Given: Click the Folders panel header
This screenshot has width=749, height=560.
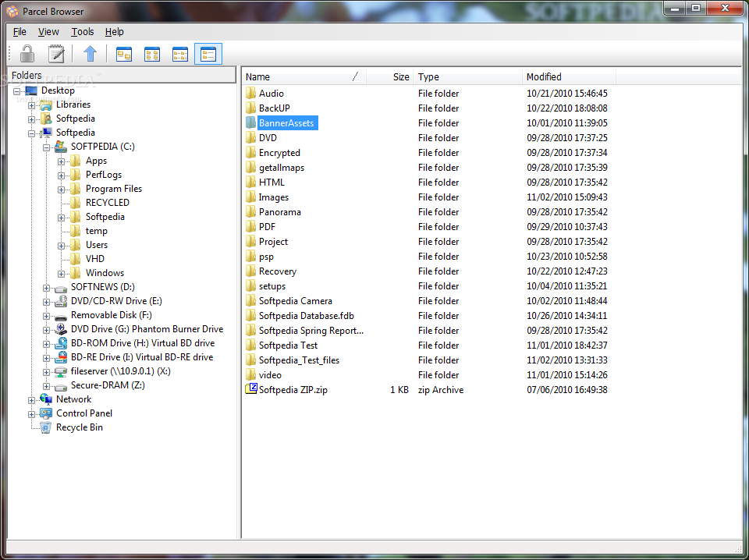Looking at the screenshot, I should pyautogui.click(x=122, y=75).
